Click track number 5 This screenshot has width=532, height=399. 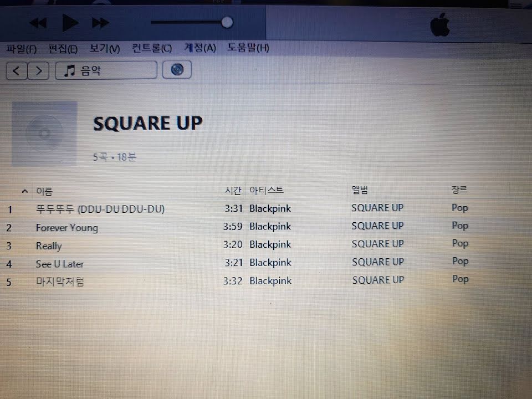(x=9, y=282)
